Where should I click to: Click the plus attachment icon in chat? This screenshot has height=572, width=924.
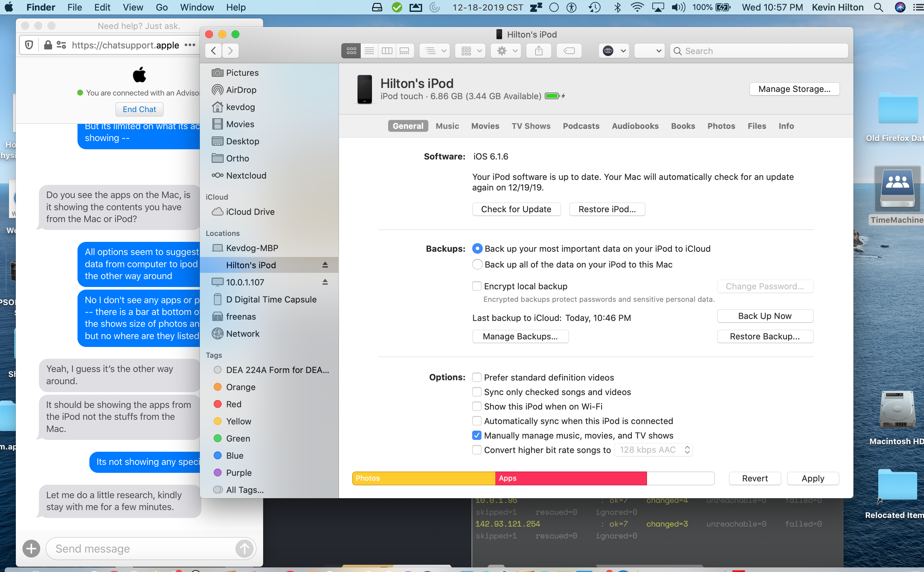coord(31,549)
